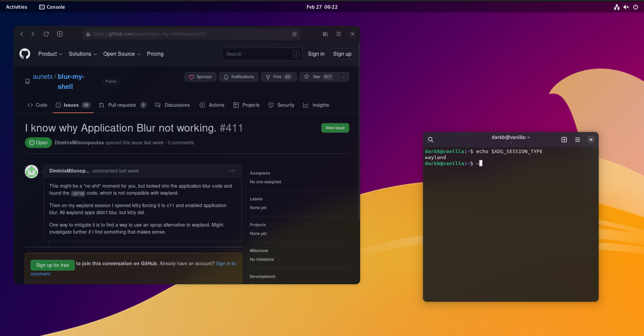Open Activities in the top bar
The image size is (644, 336).
coord(16,7)
